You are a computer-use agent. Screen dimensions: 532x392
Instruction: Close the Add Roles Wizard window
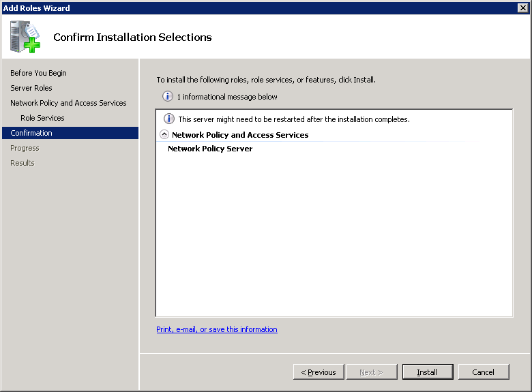tap(523, 7)
